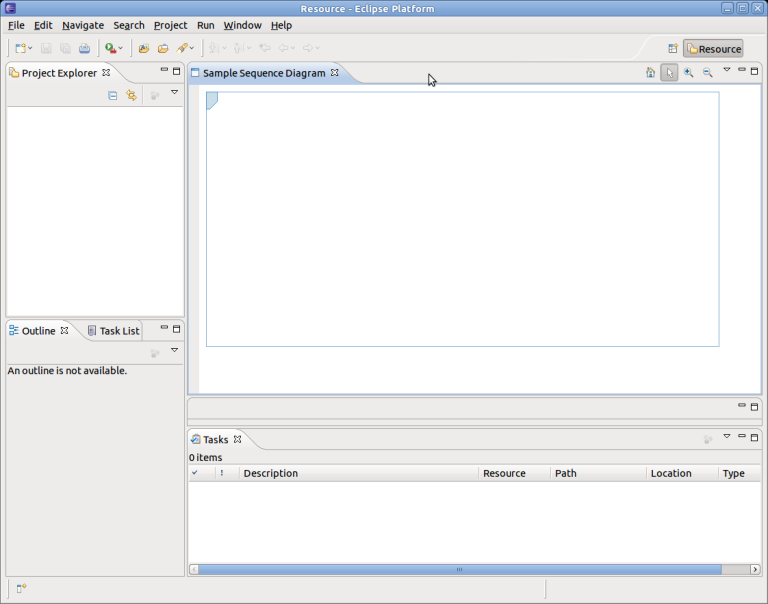The height and width of the screenshot is (604, 768).
Task: Click Collapse All in Project Explorer
Action: [113, 95]
